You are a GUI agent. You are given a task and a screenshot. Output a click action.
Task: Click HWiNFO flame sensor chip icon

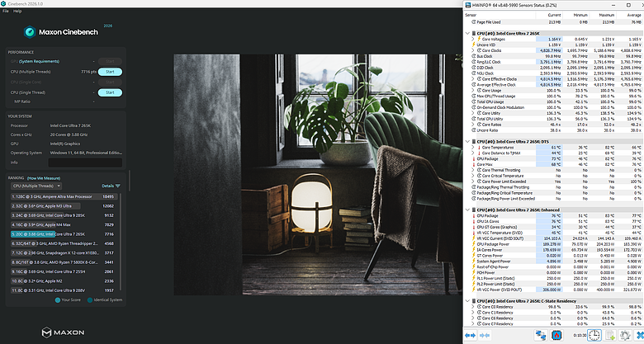[556, 336]
